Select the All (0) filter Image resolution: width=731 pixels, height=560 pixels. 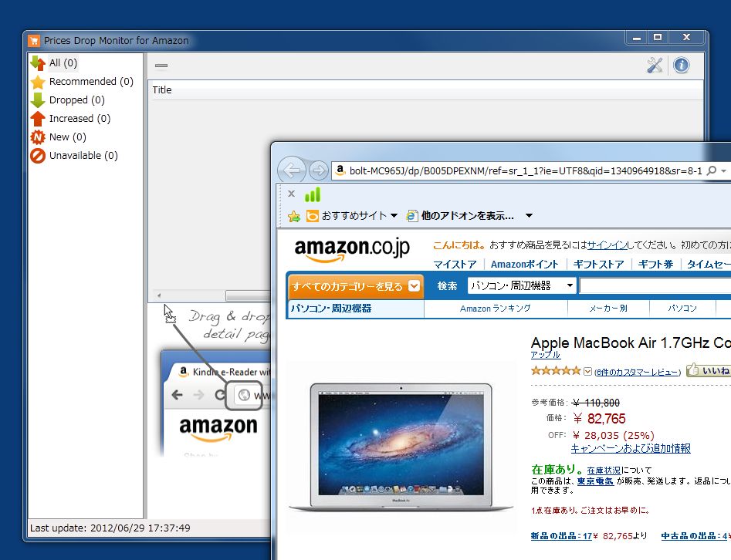coord(63,63)
